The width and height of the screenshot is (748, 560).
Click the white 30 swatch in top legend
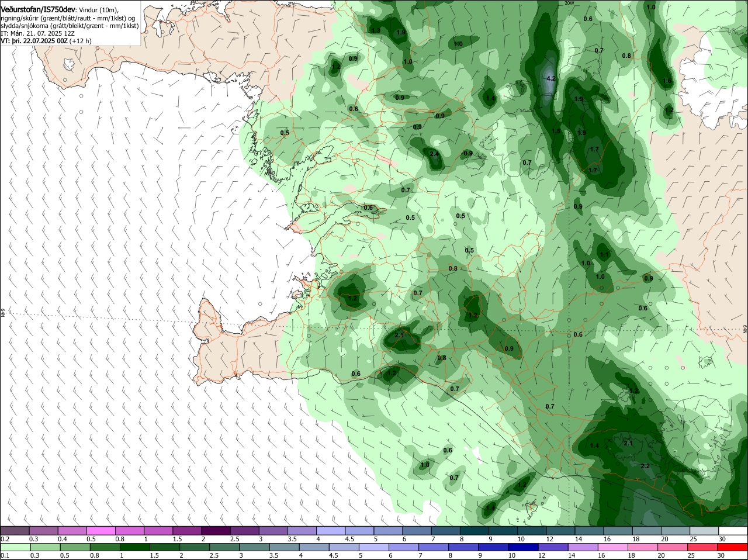coord(733,531)
